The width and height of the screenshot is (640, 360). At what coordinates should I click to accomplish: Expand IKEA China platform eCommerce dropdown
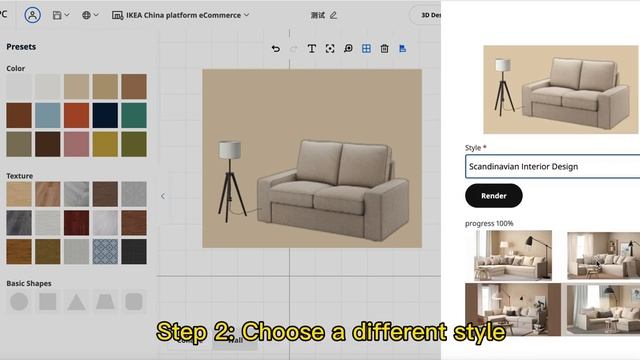tap(180, 15)
